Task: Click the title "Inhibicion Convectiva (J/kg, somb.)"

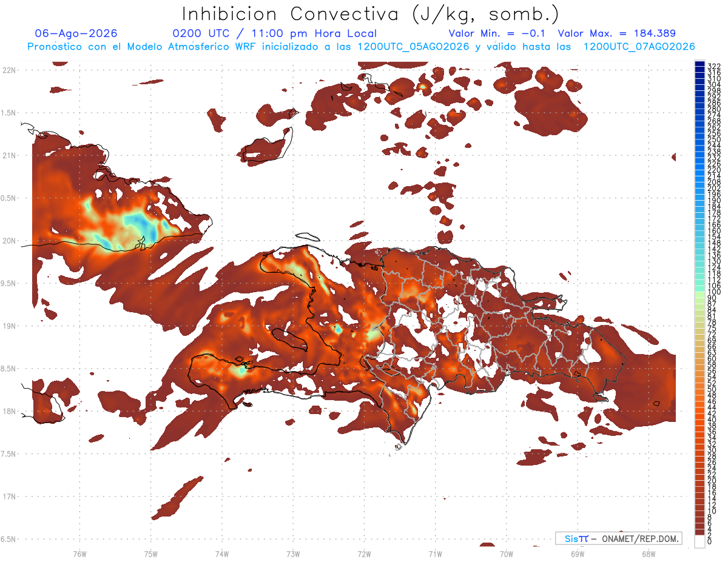Action: (x=371, y=14)
